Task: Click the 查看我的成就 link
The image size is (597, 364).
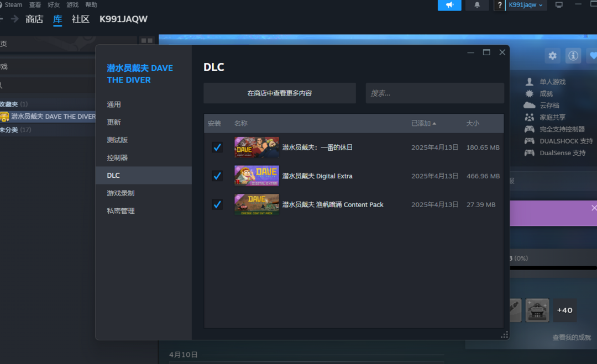Action: pyautogui.click(x=571, y=337)
